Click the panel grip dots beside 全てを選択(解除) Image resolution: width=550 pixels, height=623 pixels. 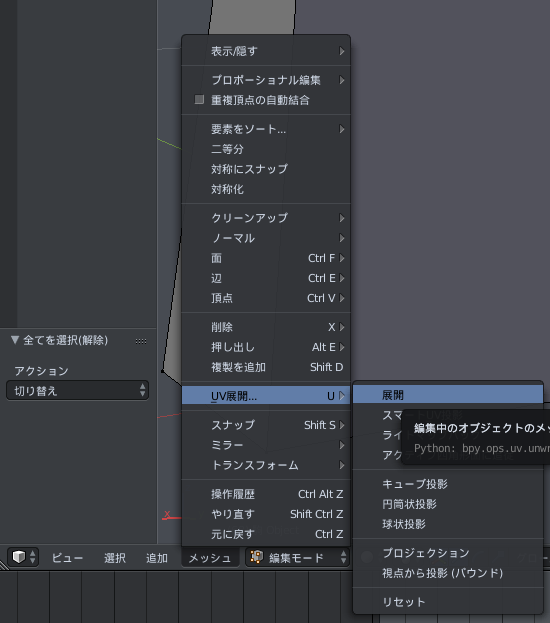pyautogui.click(x=141, y=341)
